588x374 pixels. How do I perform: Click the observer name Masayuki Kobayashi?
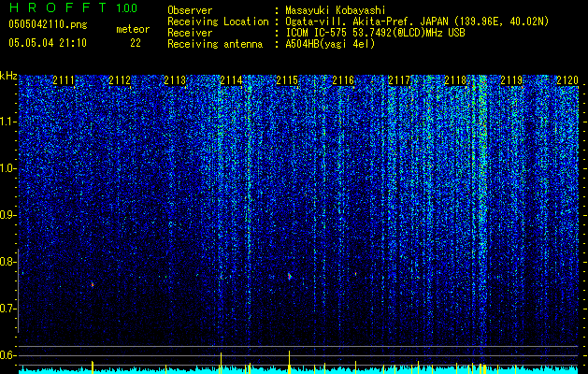[x=335, y=10]
